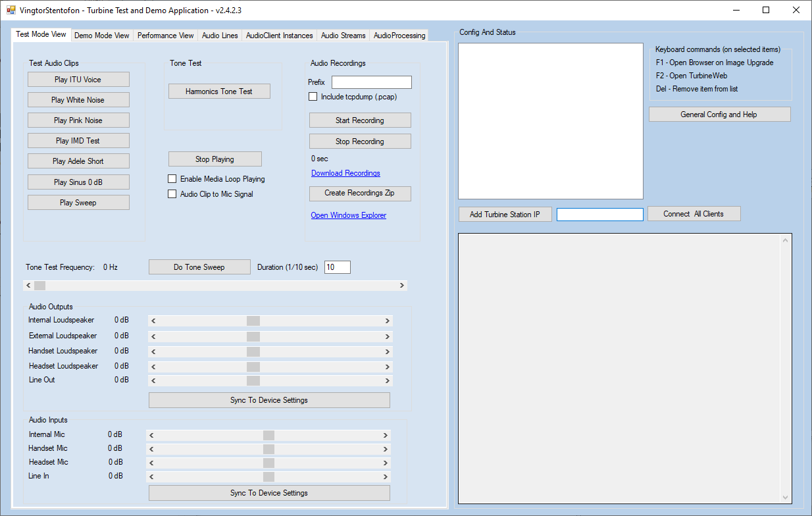Check Audio Clip to Mic Signal

(172, 194)
